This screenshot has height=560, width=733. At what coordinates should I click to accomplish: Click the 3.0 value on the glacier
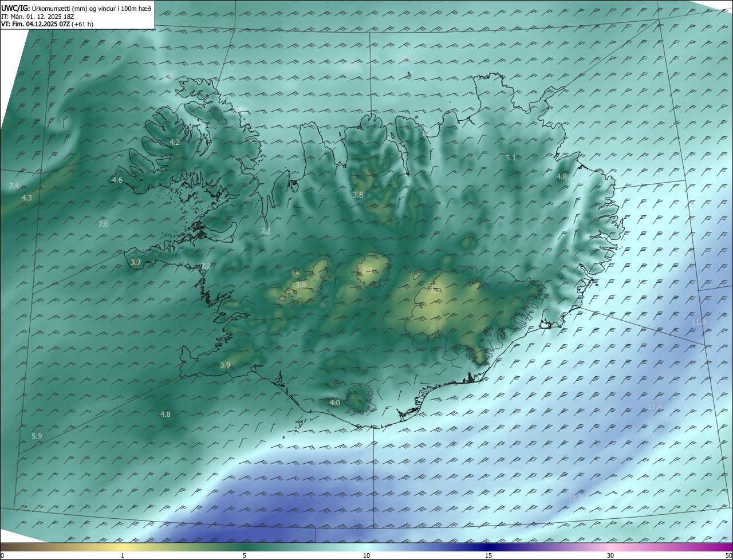(x=301, y=285)
